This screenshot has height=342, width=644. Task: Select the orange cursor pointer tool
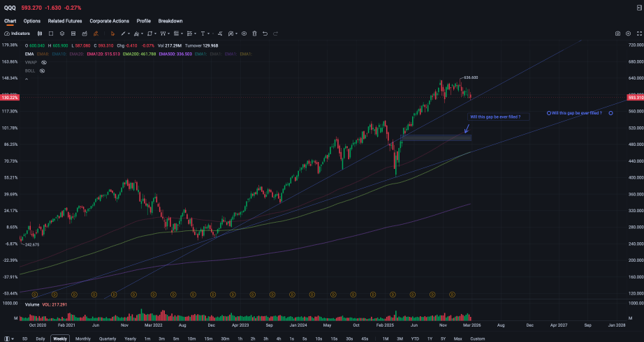point(112,34)
